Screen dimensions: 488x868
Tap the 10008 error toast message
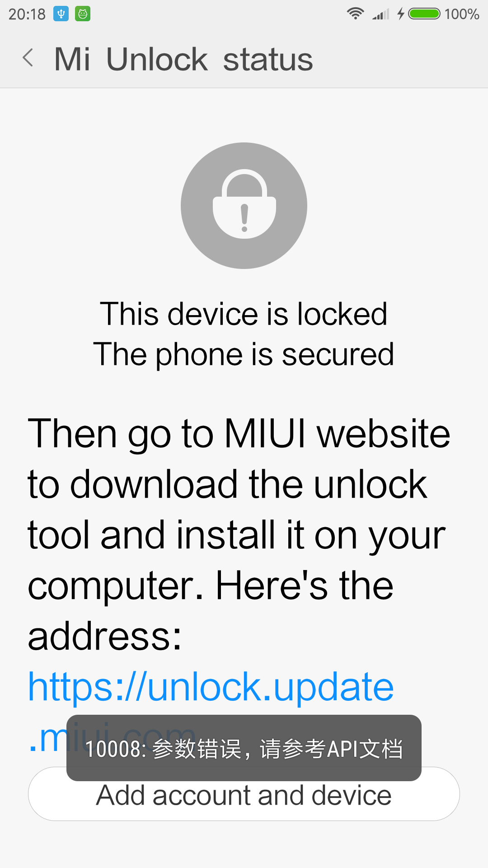point(244,748)
